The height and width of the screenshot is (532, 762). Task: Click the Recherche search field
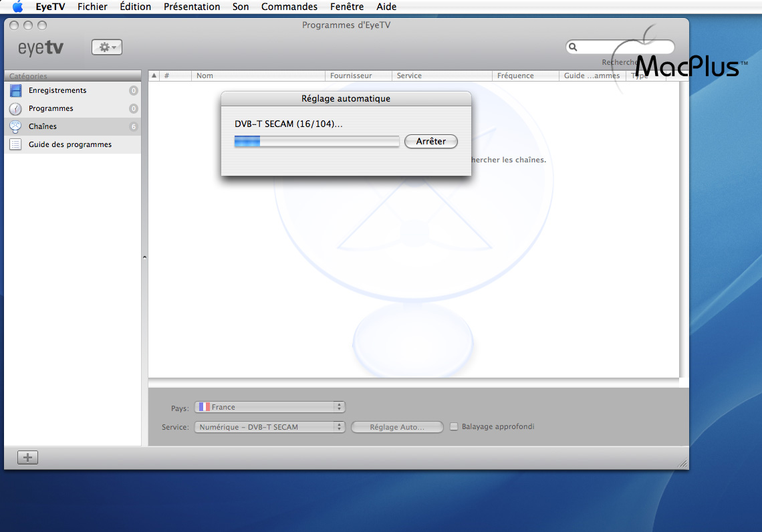click(x=620, y=47)
